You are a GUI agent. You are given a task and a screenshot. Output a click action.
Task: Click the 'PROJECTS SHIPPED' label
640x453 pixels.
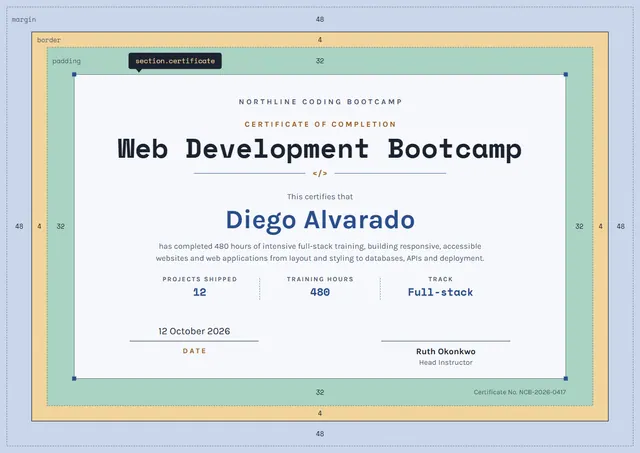pos(200,279)
